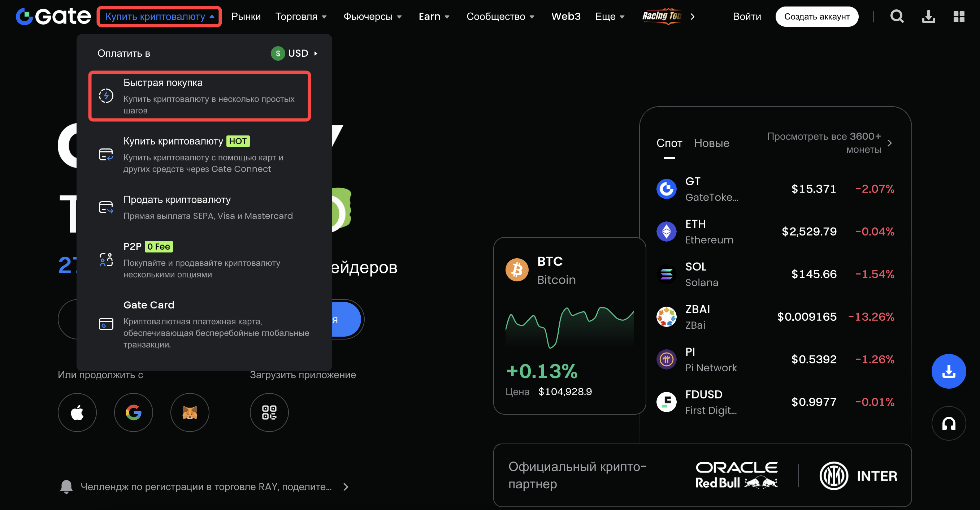
Task: Open the apps grid icon
Action: coord(959,16)
